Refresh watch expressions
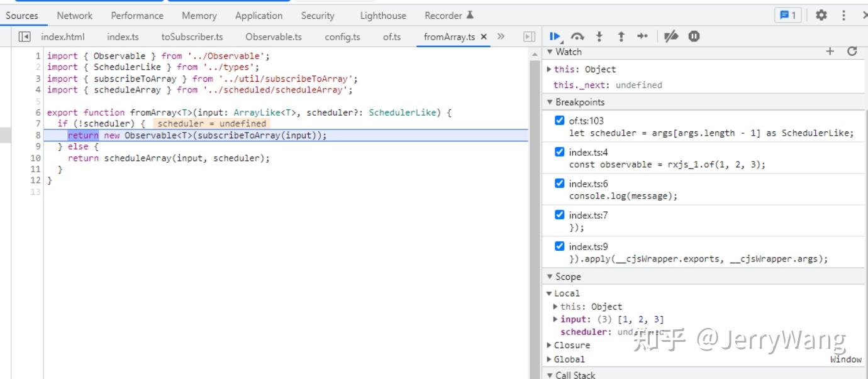The width and height of the screenshot is (868, 379). click(852, 52)
